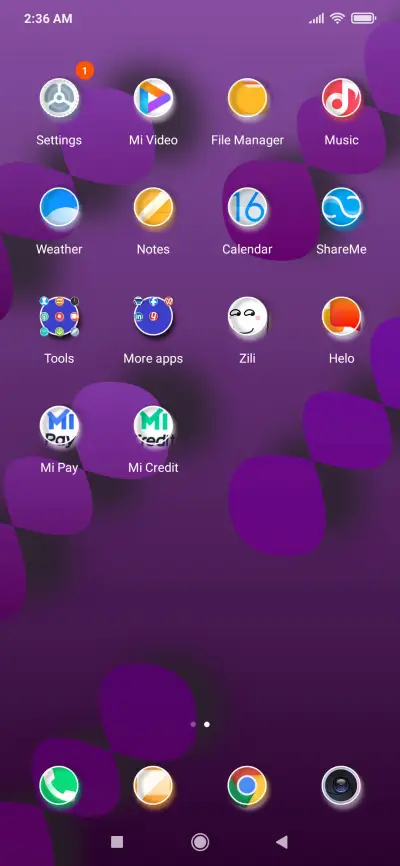Open the Notes app icon
Screen dimensions: 400x866
tap(153, 208)
